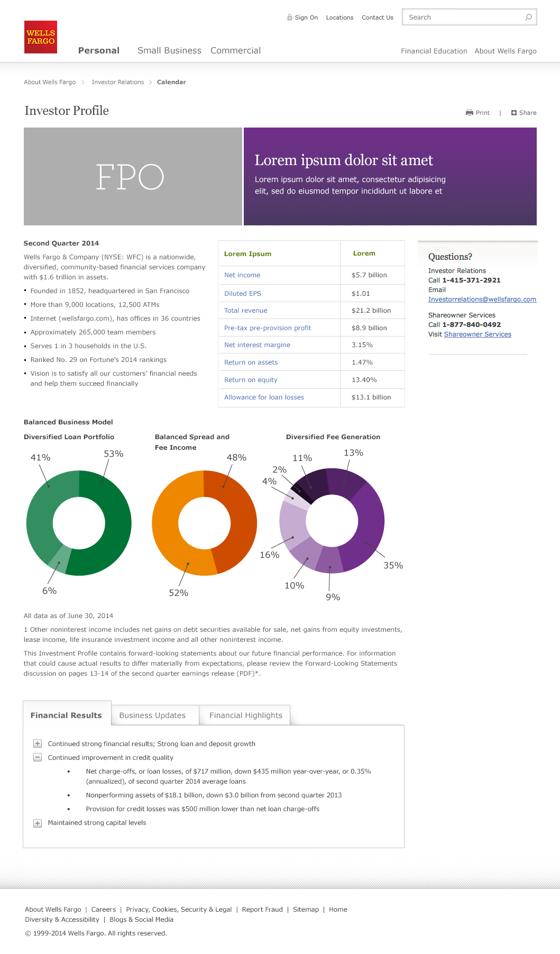Screen dimensions: 560x954
Task: Click About Wells Fargo breadcrumb
Action: click(50, 82)
